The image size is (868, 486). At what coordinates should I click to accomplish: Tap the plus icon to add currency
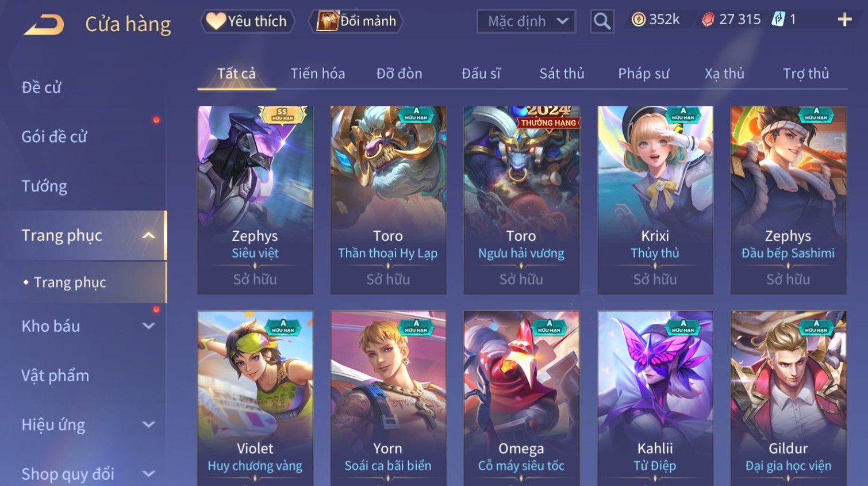pyautogui.click(x=844, y=20)
